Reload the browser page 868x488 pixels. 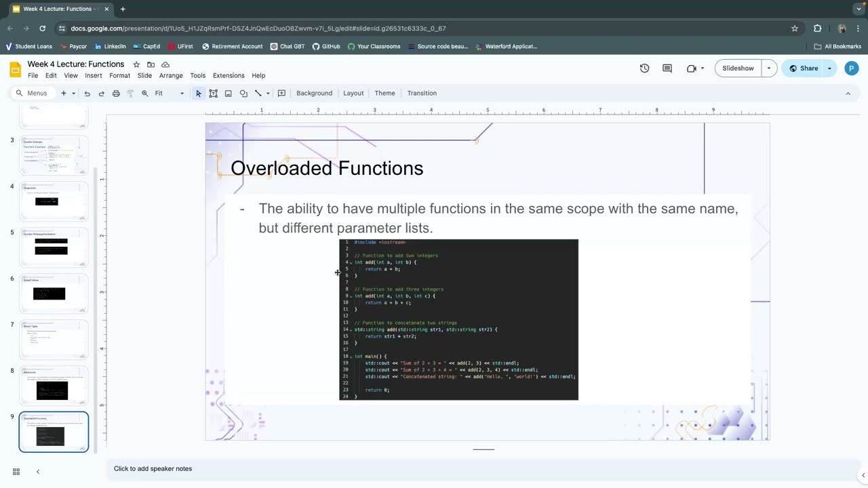(x=42, y=28)
